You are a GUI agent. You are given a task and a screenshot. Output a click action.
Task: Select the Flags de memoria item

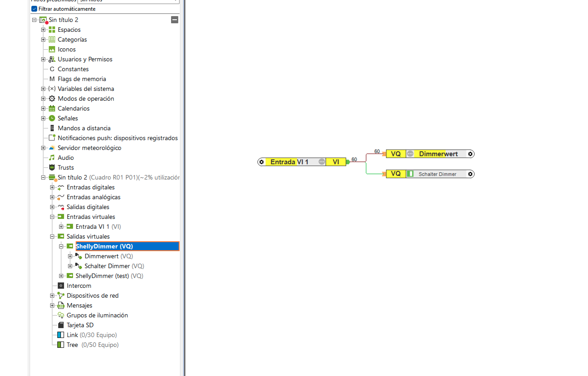pyautogui.click(x=82, y=79)
